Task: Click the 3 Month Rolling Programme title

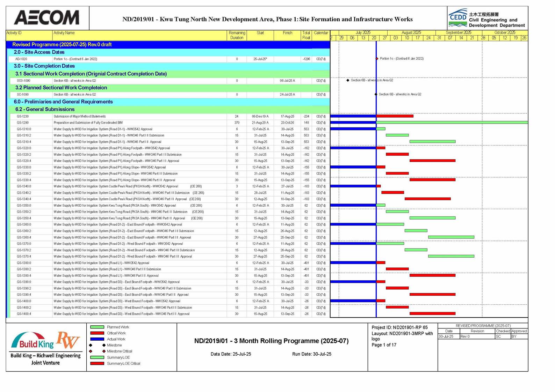Action: point(271,341)
